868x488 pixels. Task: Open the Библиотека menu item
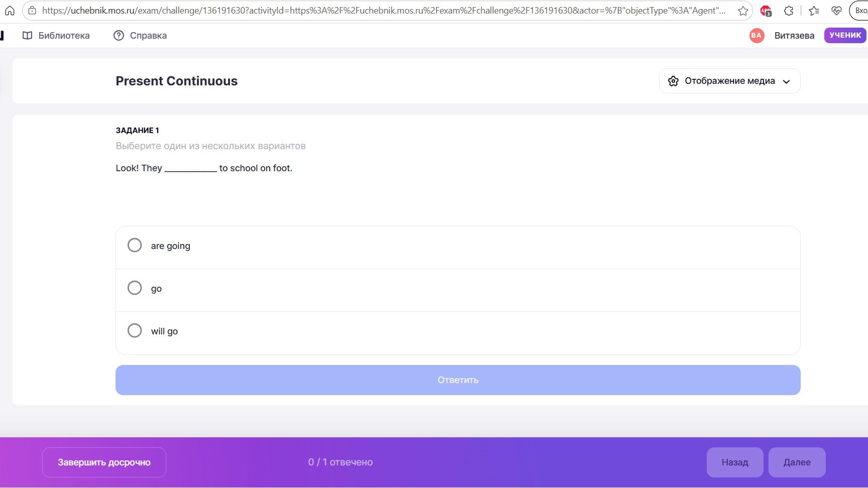(56, 36)
